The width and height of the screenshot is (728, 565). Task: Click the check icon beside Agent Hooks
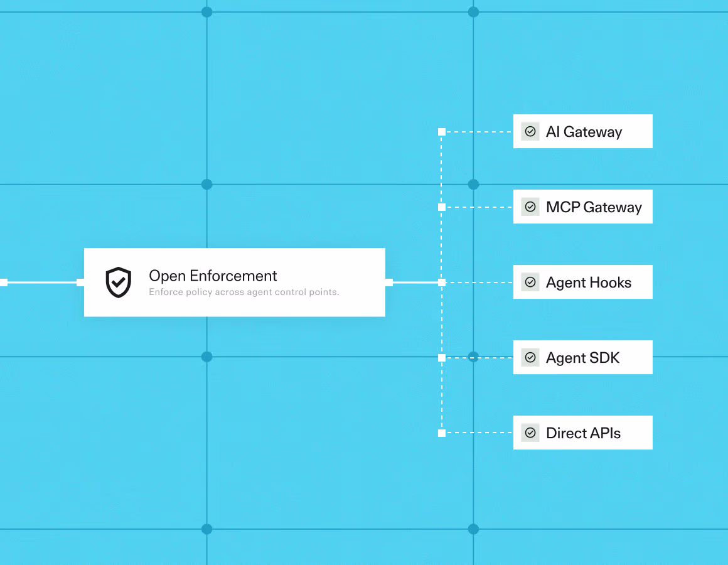click(x=530, y=282)
